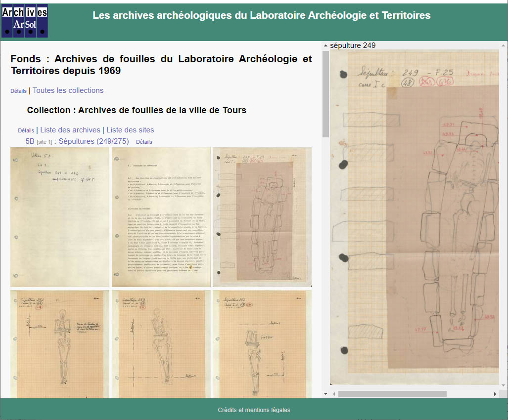Click the large sépulture 249 preview image

pos(415,217)
